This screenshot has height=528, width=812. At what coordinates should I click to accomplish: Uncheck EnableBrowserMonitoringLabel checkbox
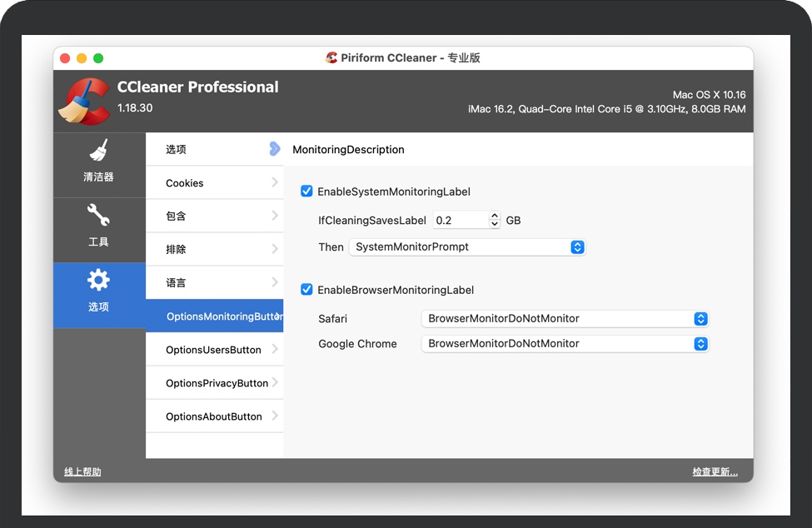click(x=306, y=290)
